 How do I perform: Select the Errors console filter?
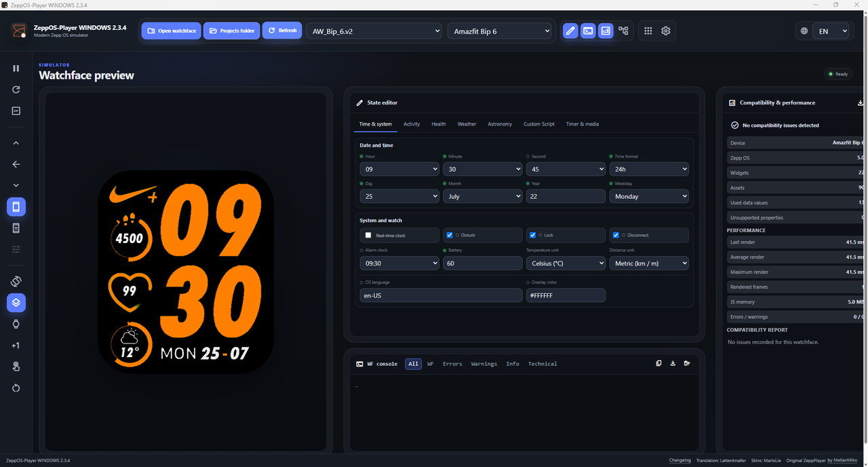(452, 364)
